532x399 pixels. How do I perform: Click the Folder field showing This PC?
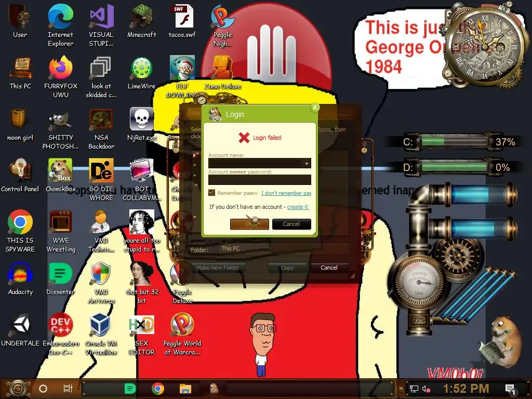point(284,249)
